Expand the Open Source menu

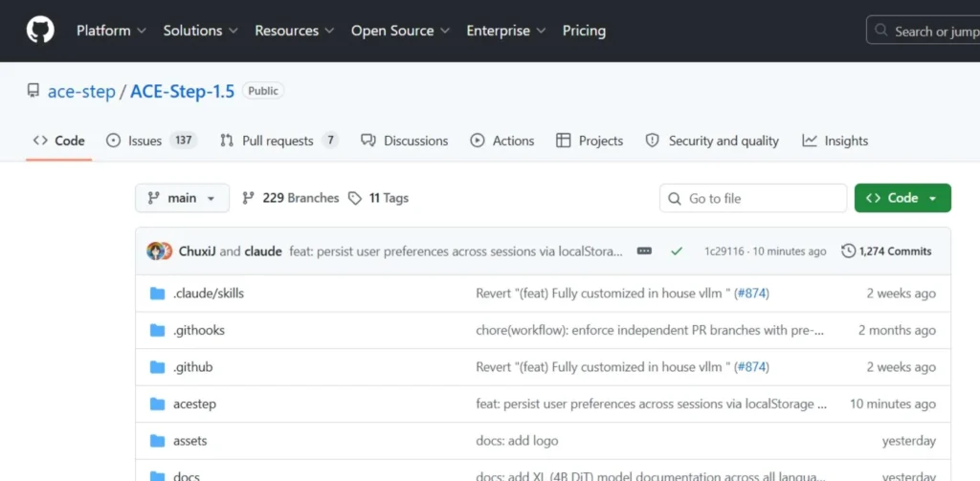400,31
